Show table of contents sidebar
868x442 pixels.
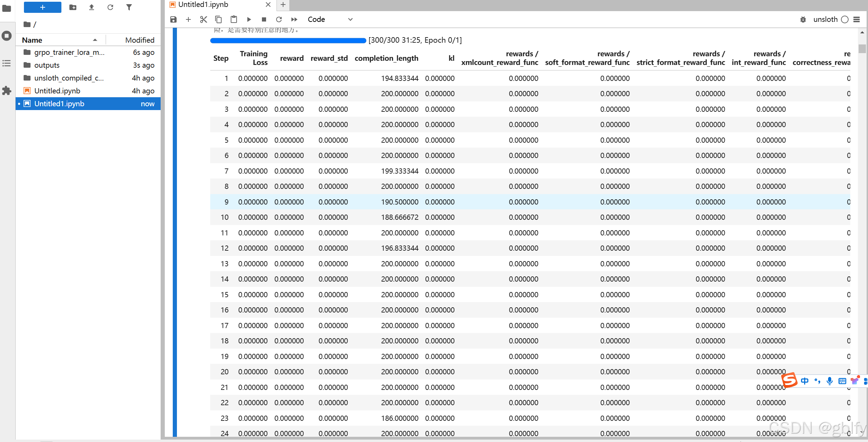click(x=7, y=63)
